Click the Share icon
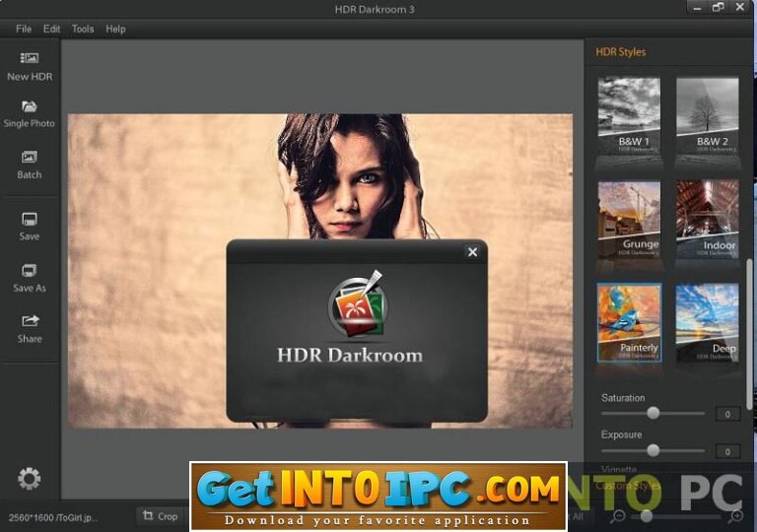The width and height of the screenshot is (757, 532). 30,321
